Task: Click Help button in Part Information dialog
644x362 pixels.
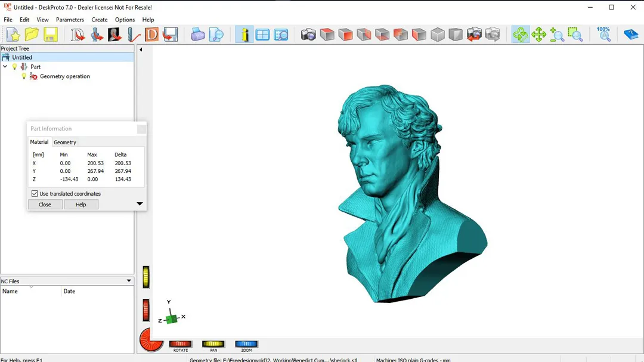Action: point(81,205)
